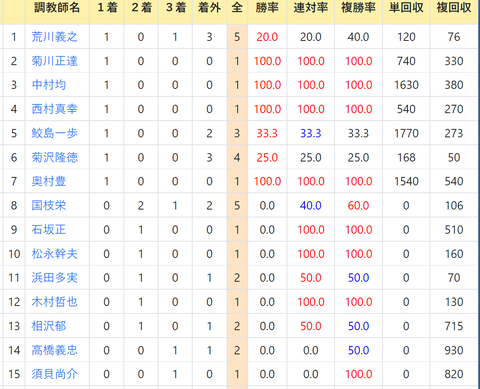Select 複勝率 100.0 in 須貝尚介 row
The image size is (480, 389).
pos(358,374)
